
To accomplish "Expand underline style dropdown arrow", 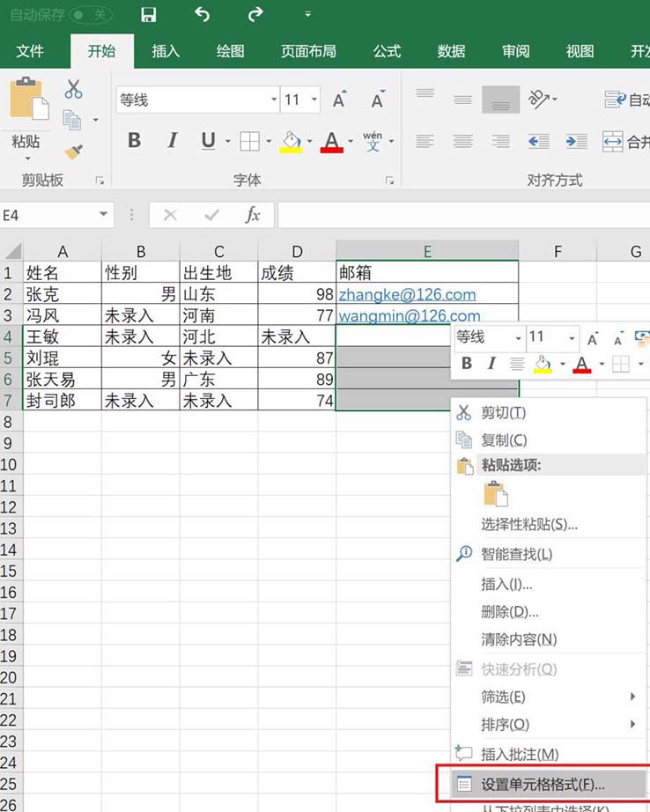I will tap(228, 141).
